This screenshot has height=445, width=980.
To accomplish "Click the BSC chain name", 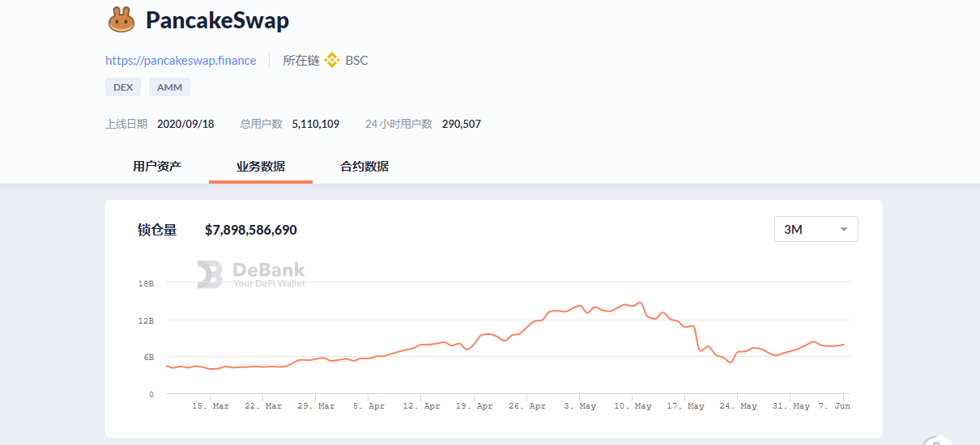I will click(357, 61).
